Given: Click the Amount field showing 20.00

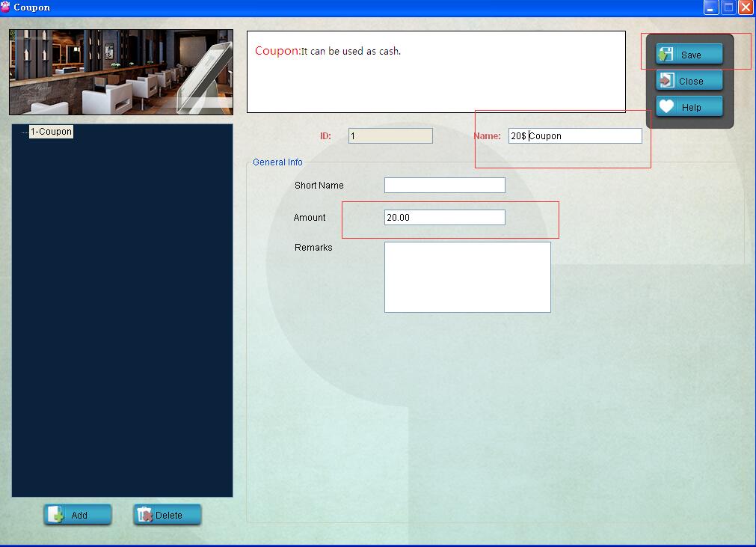Looking at the screenshot, I should pyautogui.click(x=444, y=218).
